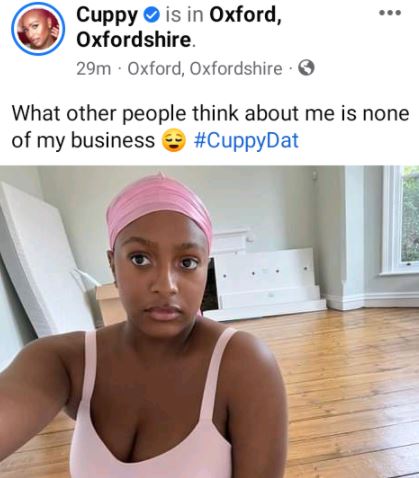
Task: Tap the relieved face emoji in caption
Action: [x=174, y=140]
